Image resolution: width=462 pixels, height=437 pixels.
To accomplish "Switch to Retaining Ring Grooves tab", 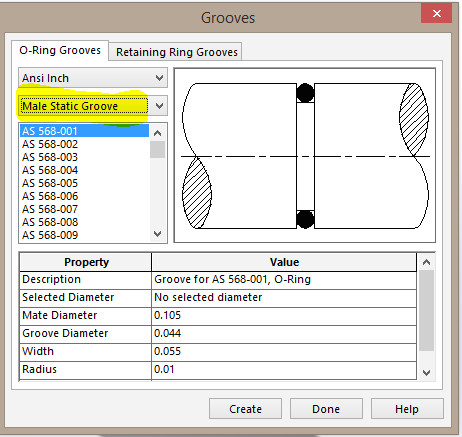I will coord(177,52).
